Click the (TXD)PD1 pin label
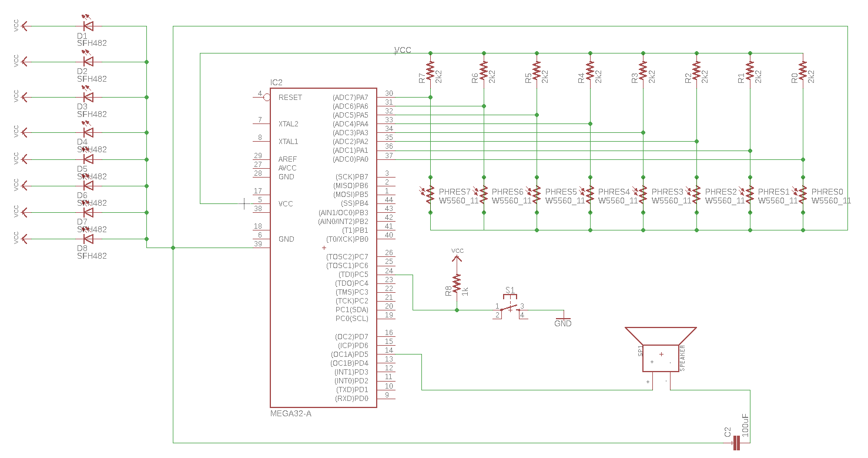The image size is (868, 458). point(352,390)
